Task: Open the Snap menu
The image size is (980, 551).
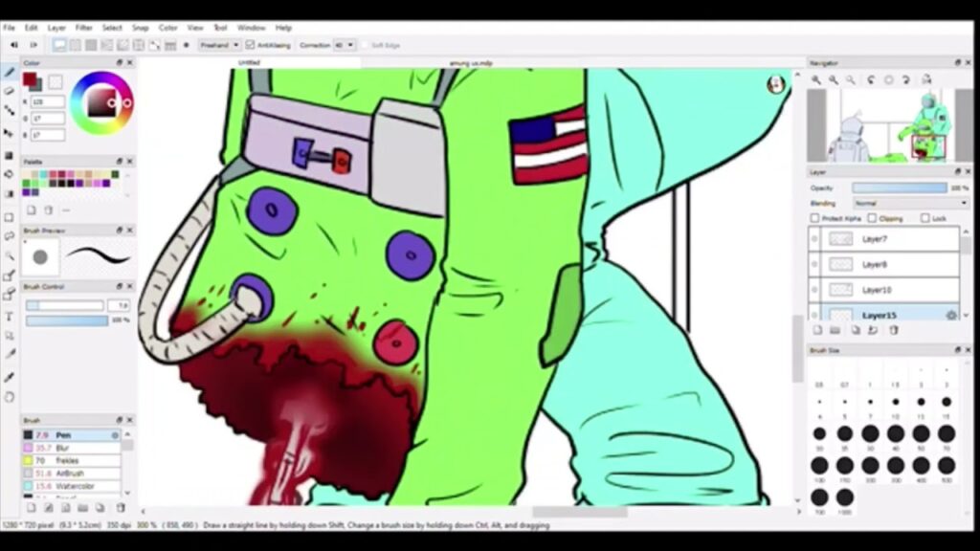Action: pyautogui.click(x=140, y=28)
